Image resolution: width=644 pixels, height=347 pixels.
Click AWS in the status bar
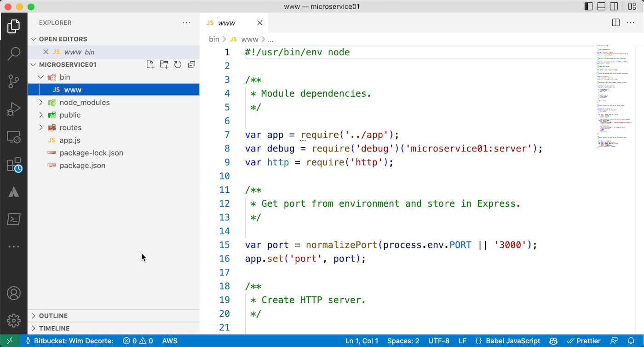[170, 341]
